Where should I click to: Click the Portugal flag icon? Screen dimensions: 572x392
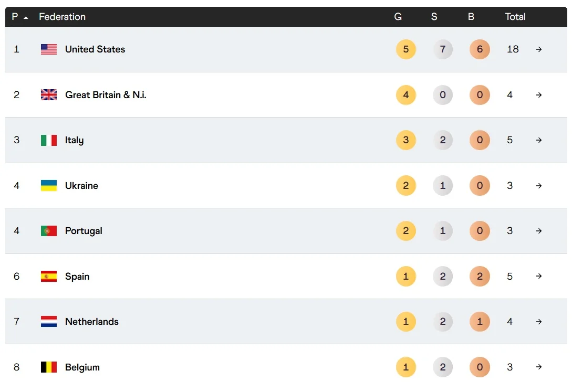coord(49,231)
